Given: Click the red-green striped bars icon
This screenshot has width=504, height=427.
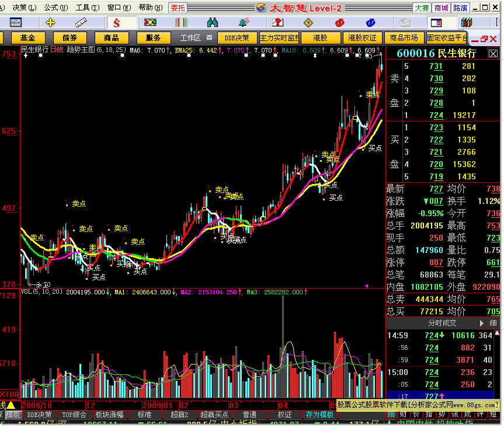Looking at the screenshot, I should (x=181, y=23).
